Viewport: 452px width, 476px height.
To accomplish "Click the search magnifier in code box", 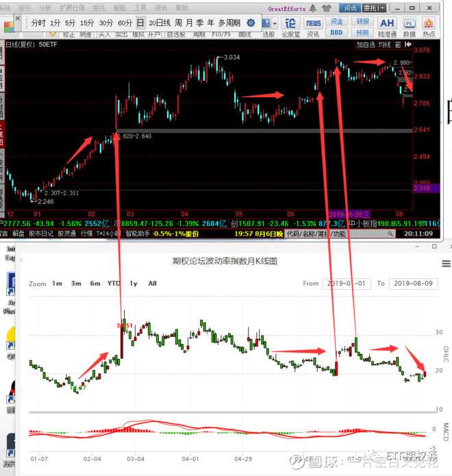I will pyautogui.click(x=390, y=234).
